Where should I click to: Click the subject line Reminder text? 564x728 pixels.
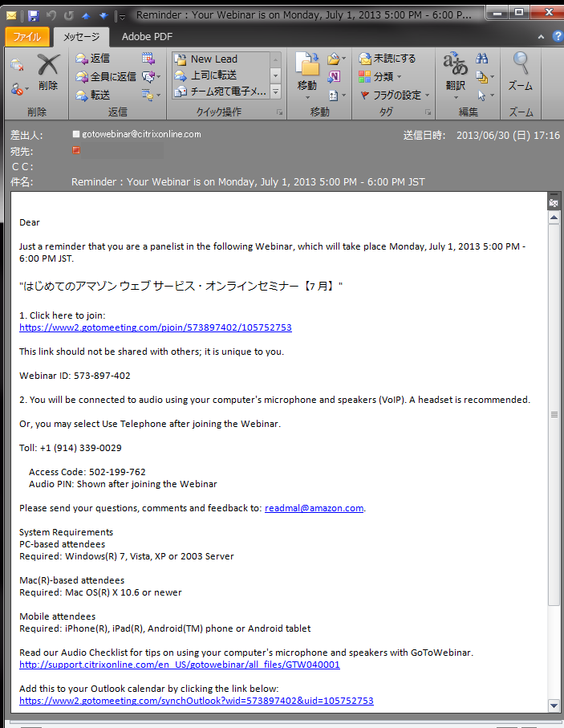click(248, 182)
